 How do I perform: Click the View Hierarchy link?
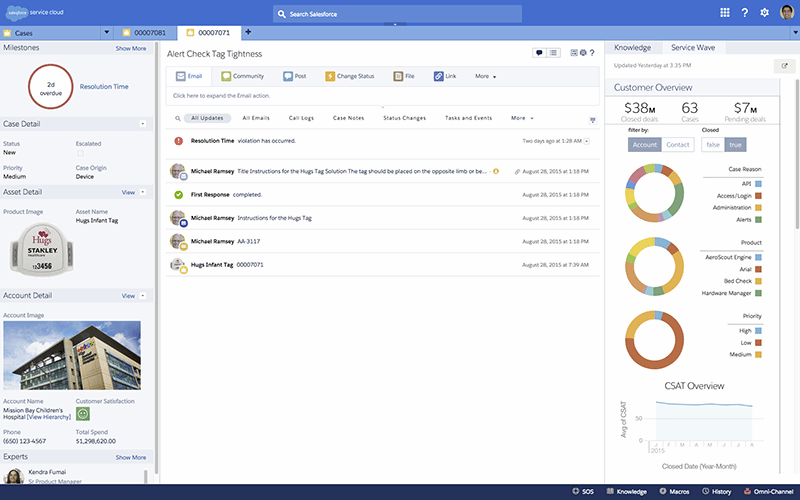(x=49, y=417)
